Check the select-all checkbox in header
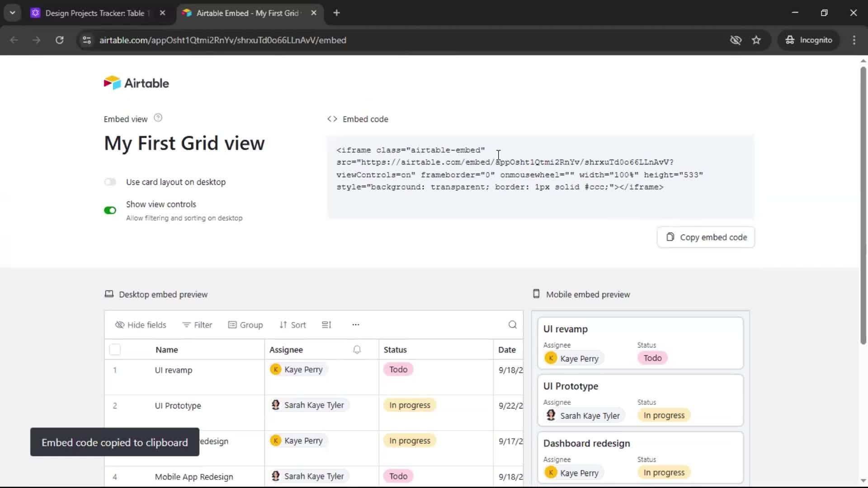The height and width of the screenshot is (488, 868). point(115,349)
